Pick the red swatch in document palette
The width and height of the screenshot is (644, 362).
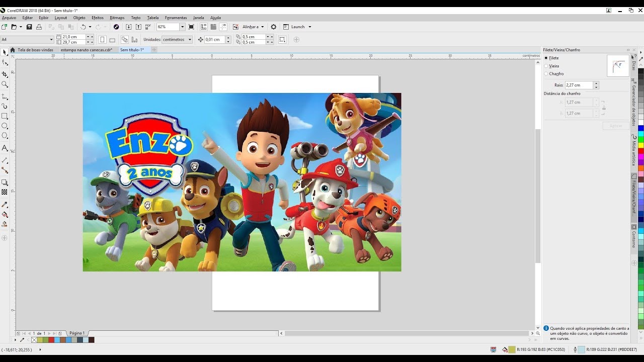(51, 340)
